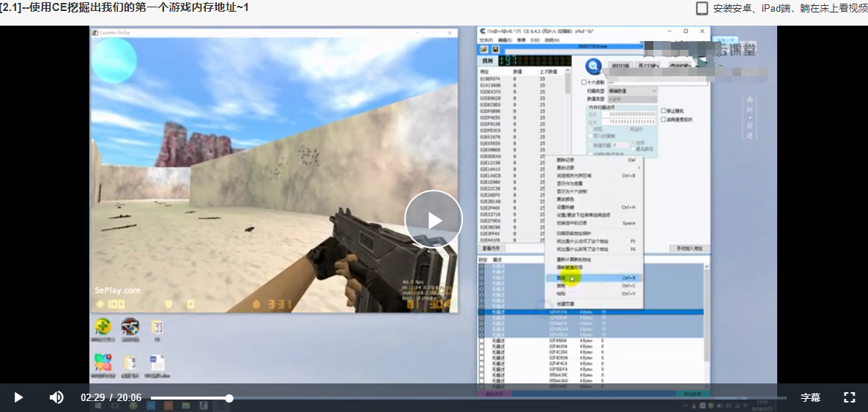Open the 扫描类型 scan type dropdown

632,90
